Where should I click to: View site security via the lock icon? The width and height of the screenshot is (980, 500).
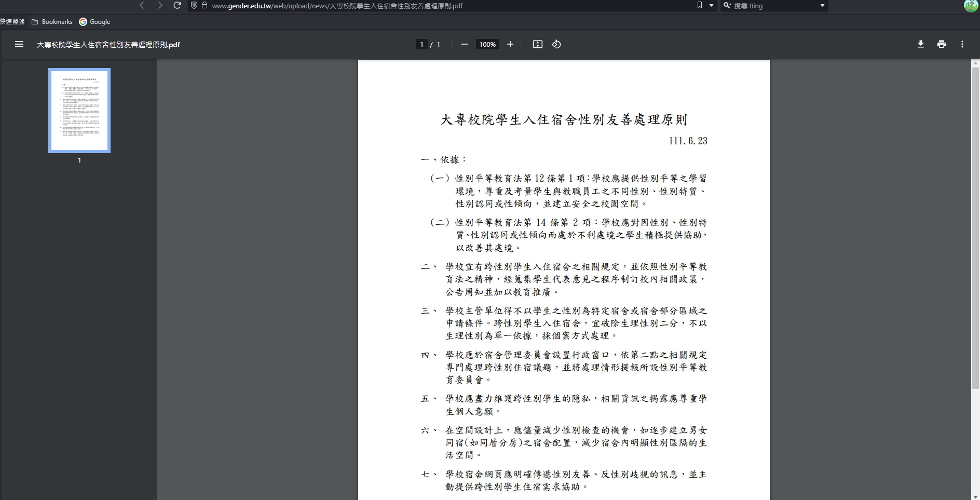205,5
